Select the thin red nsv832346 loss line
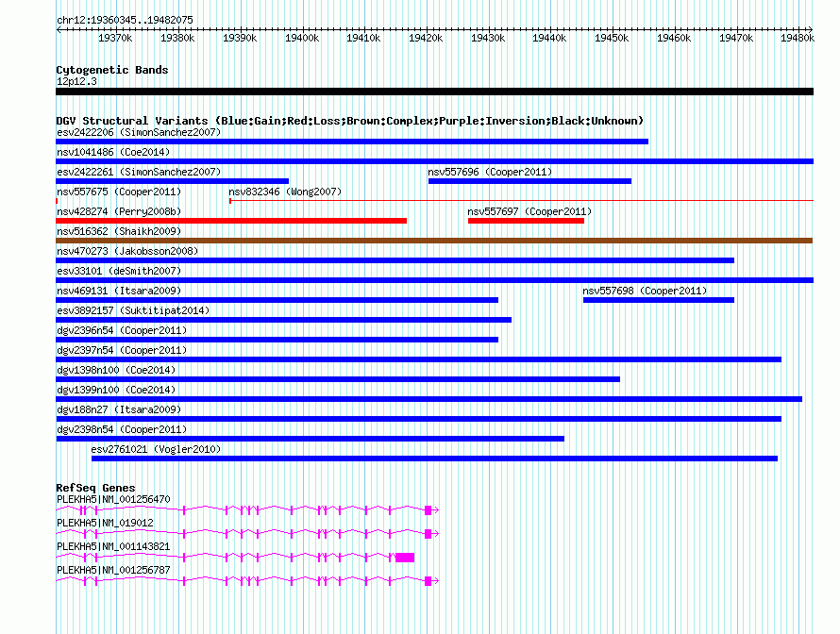The image size is (840, 634). (521, 201)
